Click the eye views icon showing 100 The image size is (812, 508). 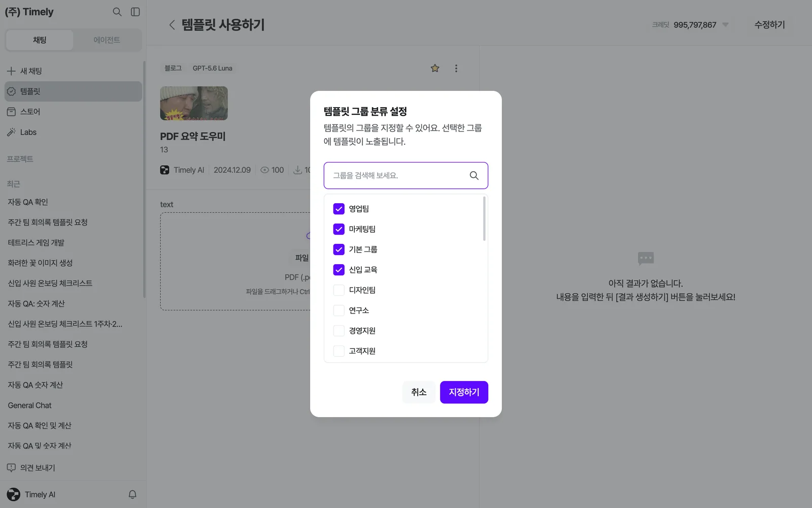pos(264,170)
